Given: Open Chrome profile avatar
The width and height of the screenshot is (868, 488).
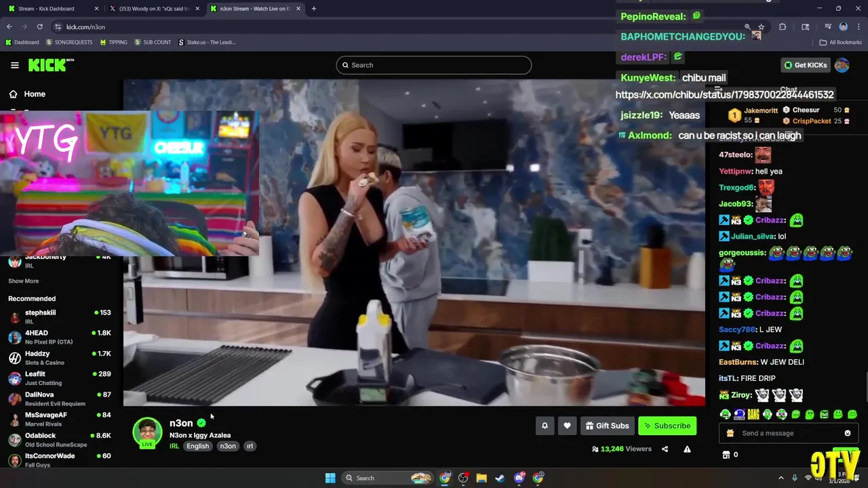Looking at the screenshot, I should [x=843, y=26].
